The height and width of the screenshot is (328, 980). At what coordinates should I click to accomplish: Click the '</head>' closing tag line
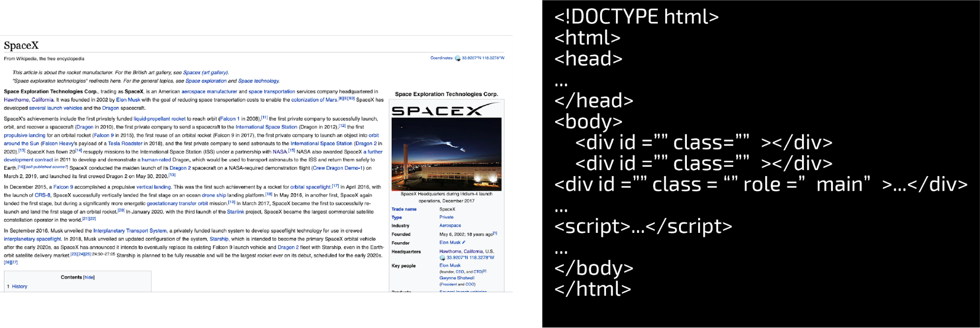point(594,101)
